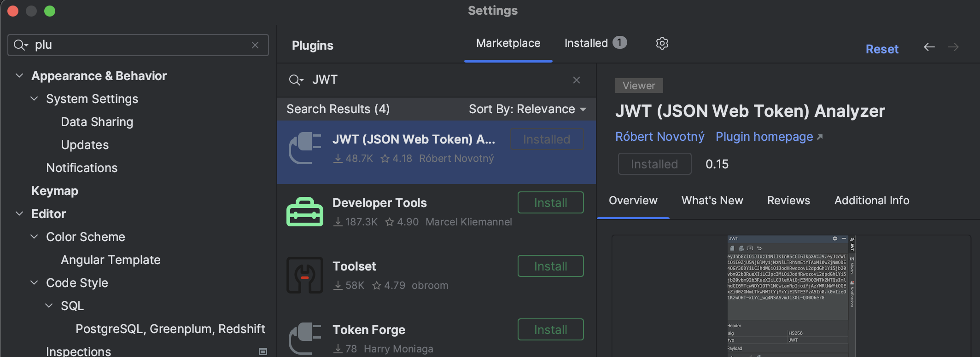Click Installed button in plugin details

pyautogui.click(x=654, y=164)
